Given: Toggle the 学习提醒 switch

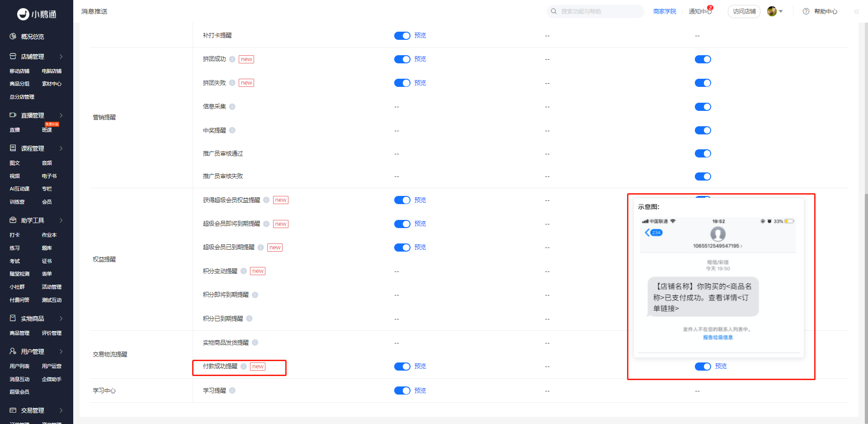Looking at the screenshot, I should (402, 391).
